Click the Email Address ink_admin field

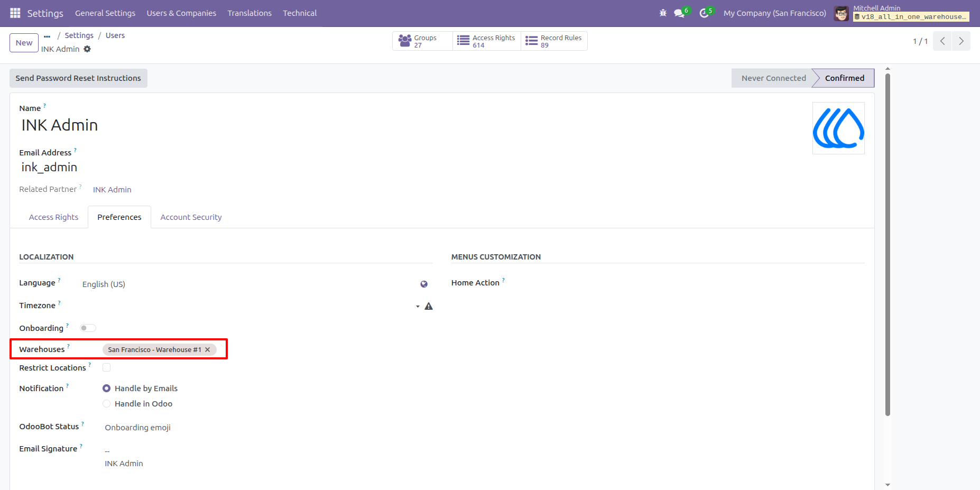49,167
